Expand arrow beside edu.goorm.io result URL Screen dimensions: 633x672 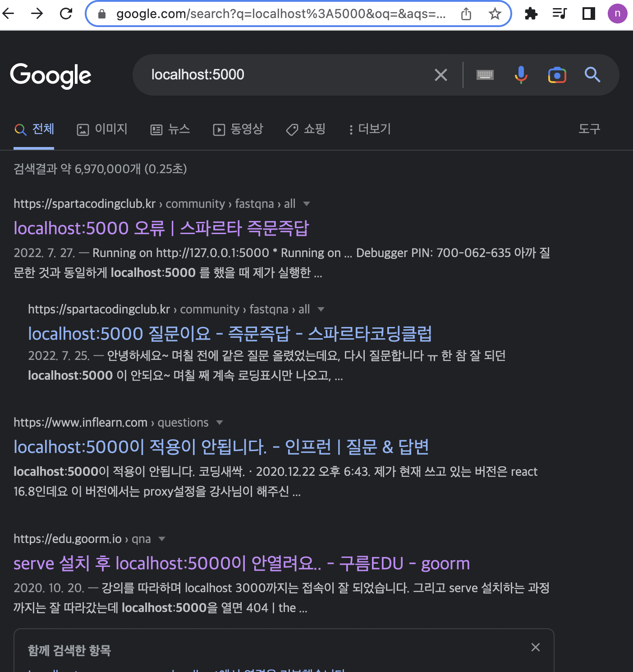pos(162,539)
